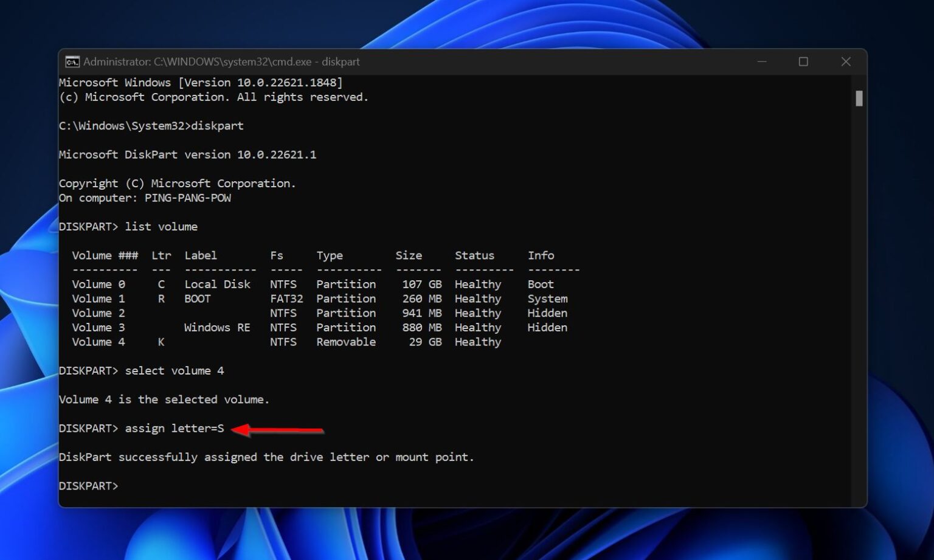
Task: Close the Administrator cmd.exe window
Action: (x=845, y=62)
